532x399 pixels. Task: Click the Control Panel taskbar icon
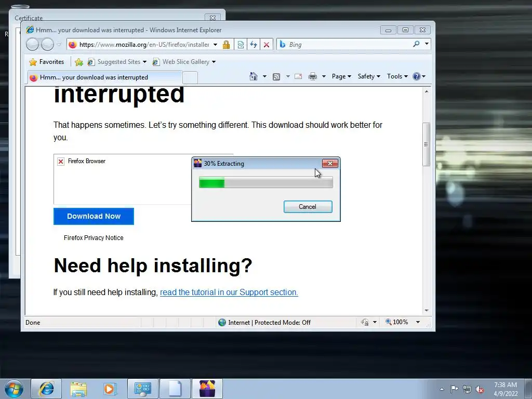pyautogui.click(x=142, y=389)
